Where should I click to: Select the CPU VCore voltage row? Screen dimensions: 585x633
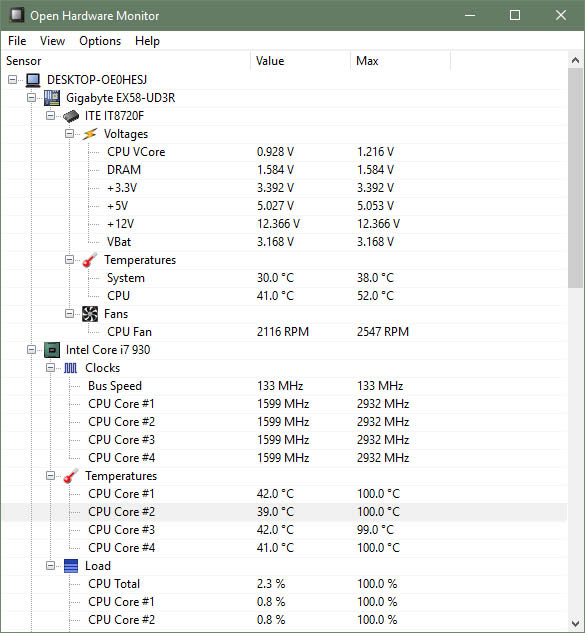point(284,152)
